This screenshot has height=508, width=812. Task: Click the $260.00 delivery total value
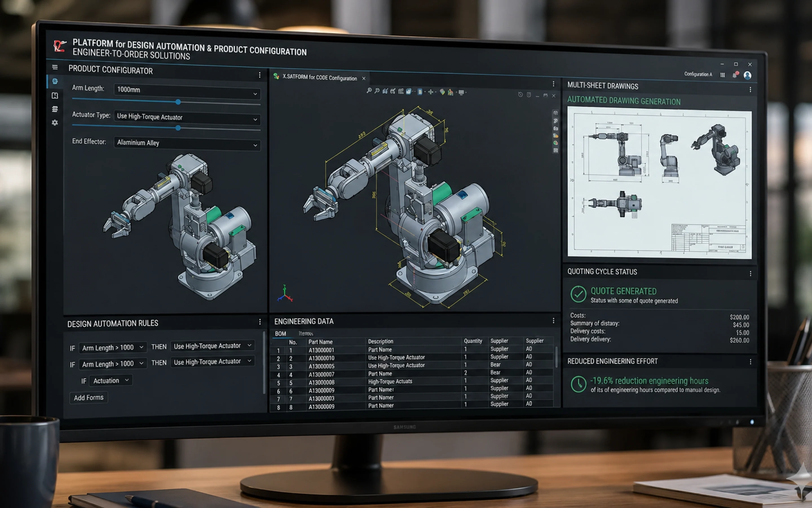[x=739, y=340]
